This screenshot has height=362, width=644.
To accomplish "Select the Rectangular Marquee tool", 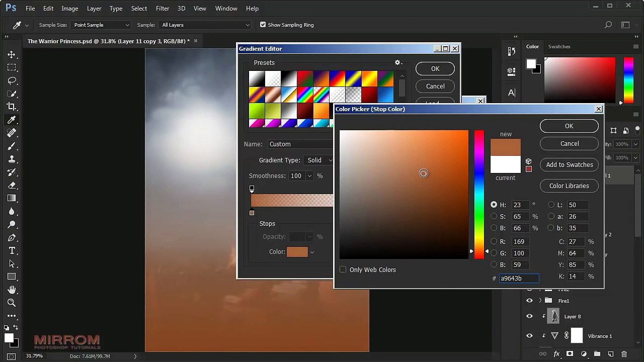I will point(12,67).
